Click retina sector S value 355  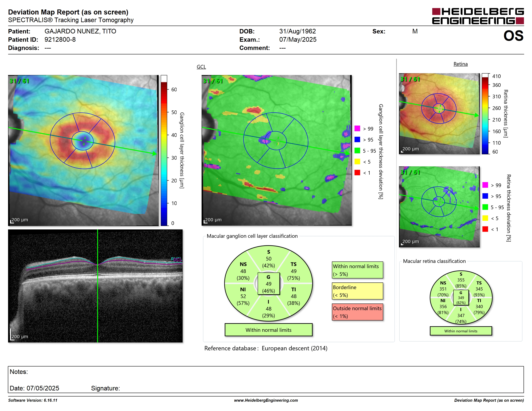(x=461, y=280)
